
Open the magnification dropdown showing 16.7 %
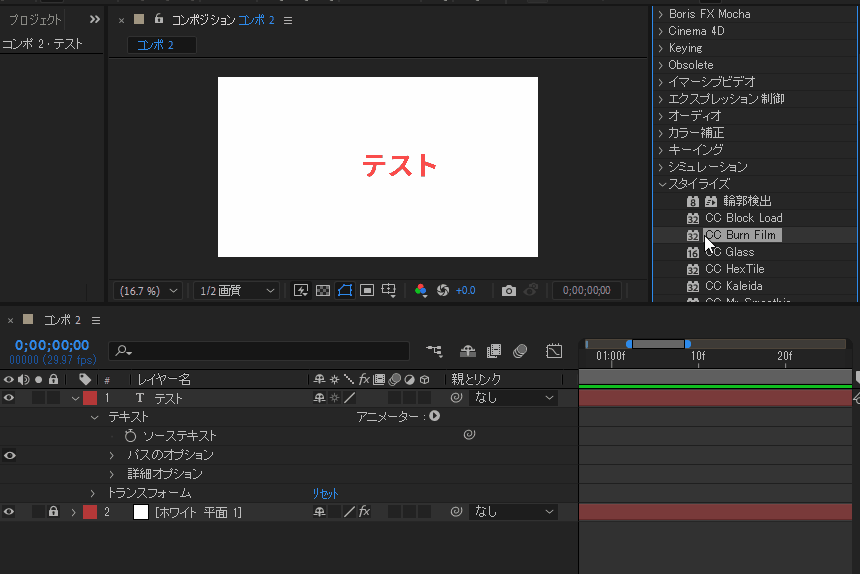pyautogui.click(x=148, y=291)
